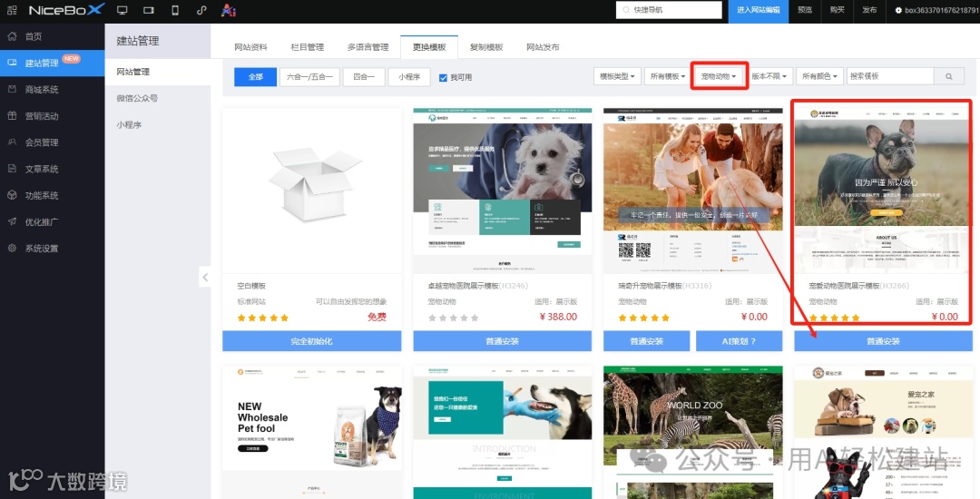Focus the 搜索模板 search field

890,76
